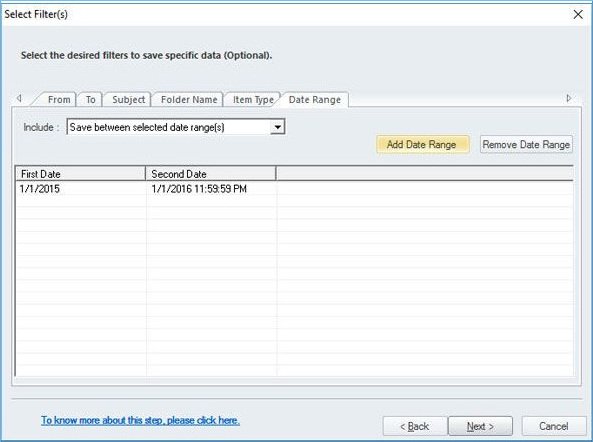This screenshot has height=442, width=593.
Task: Open the Item Type tab
Action: pos(253,100)
